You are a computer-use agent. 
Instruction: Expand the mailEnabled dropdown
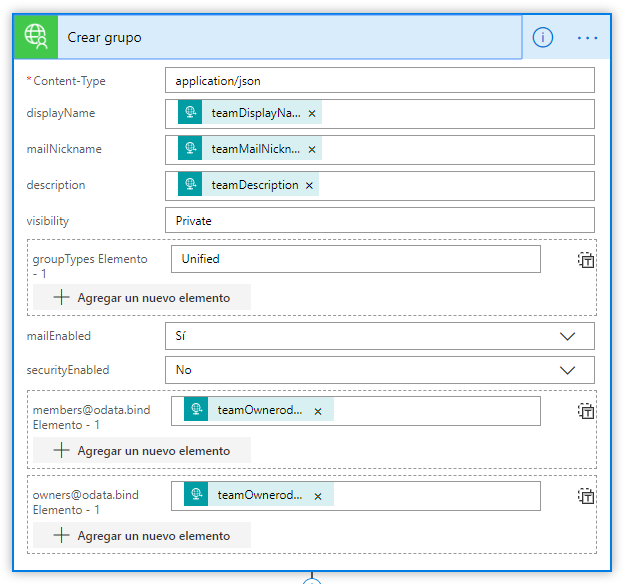pos(568,336)
